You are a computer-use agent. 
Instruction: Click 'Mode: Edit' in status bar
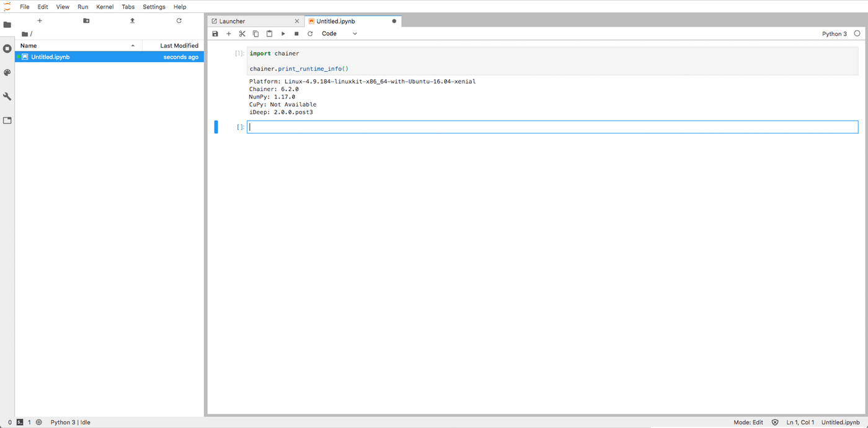748,422
